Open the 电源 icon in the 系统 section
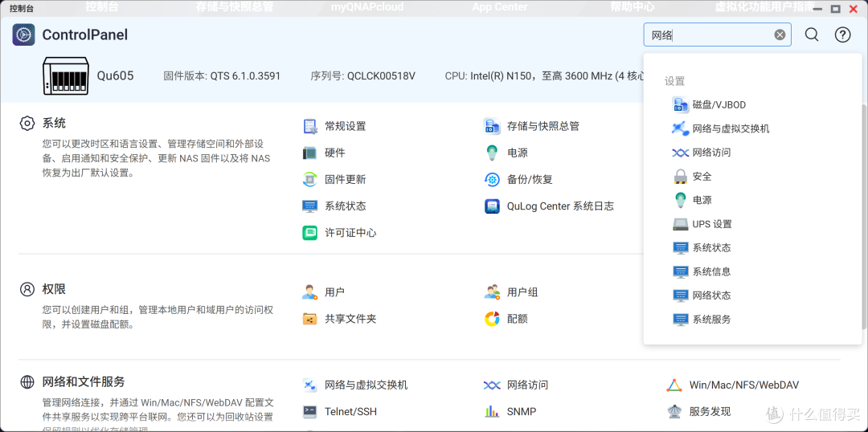The width and height of the screenshot is (868, 432). click(492, 153)
